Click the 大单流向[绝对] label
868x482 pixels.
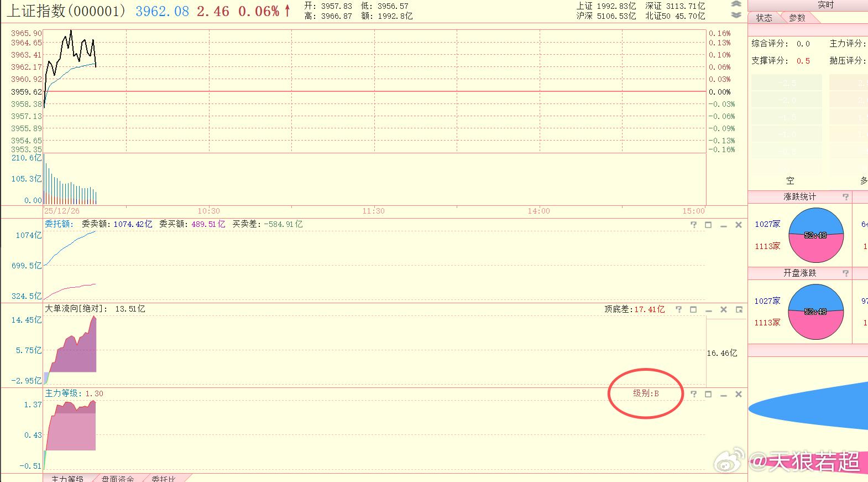point(76,309)
